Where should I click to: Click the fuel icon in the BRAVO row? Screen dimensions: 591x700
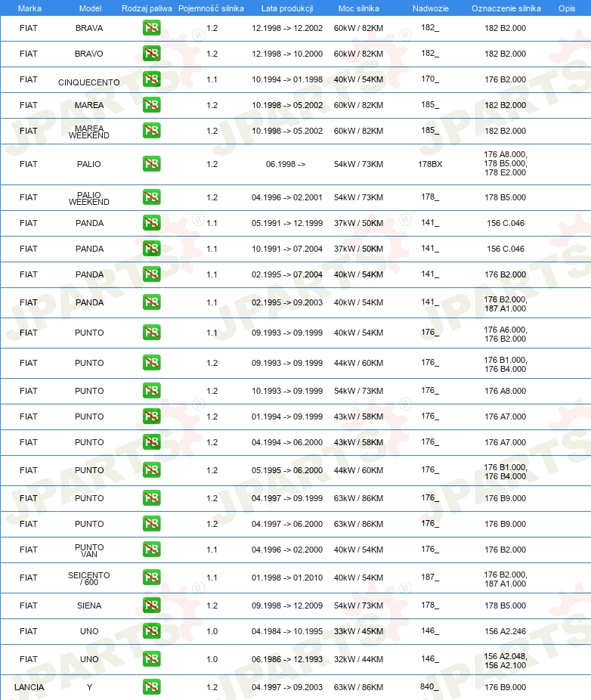tap(152, 54)
